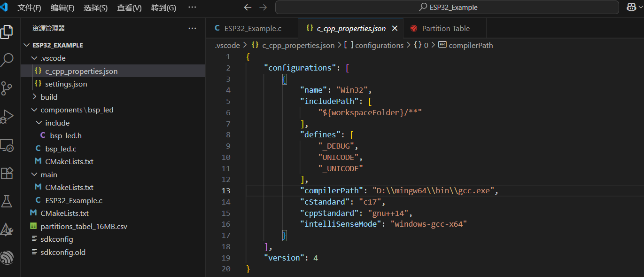Click more menu items ellipsis in menu bar
This screenshot has height=277, width=644.
192,8
